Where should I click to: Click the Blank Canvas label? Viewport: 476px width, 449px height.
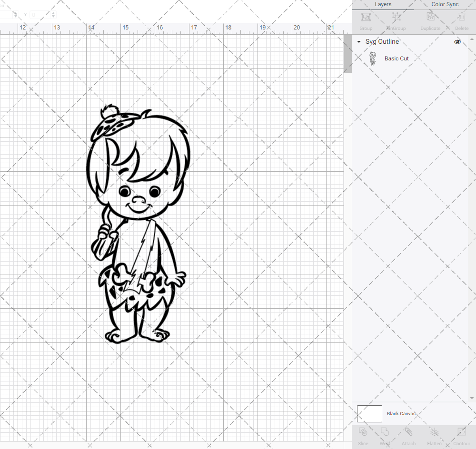[401, 414]
